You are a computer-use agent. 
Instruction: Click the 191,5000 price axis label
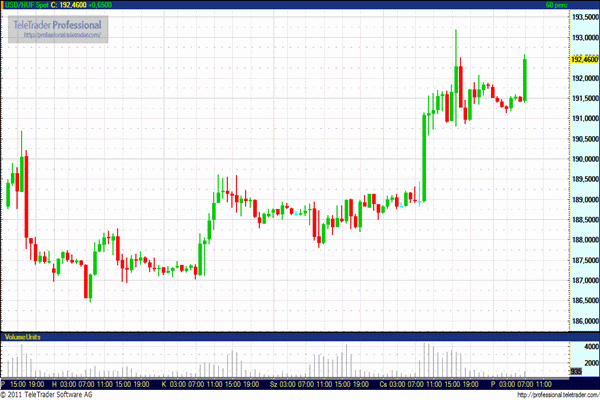point(585,98)
